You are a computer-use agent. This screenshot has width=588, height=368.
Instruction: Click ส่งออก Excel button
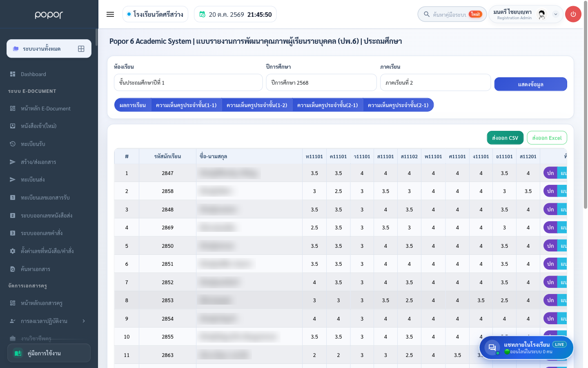tap(547, 138)
